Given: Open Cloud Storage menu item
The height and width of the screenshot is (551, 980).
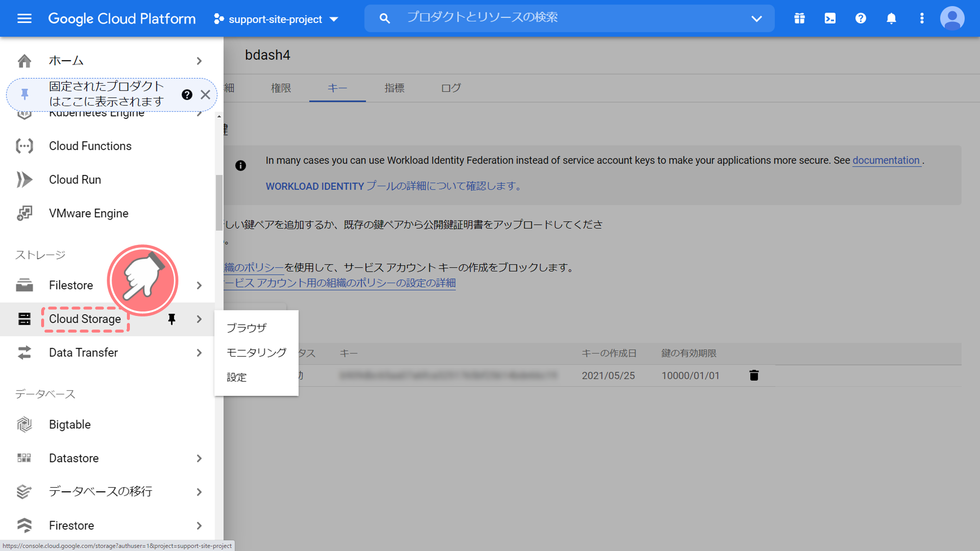Looking at the screenshot, I should coord(85,319).
